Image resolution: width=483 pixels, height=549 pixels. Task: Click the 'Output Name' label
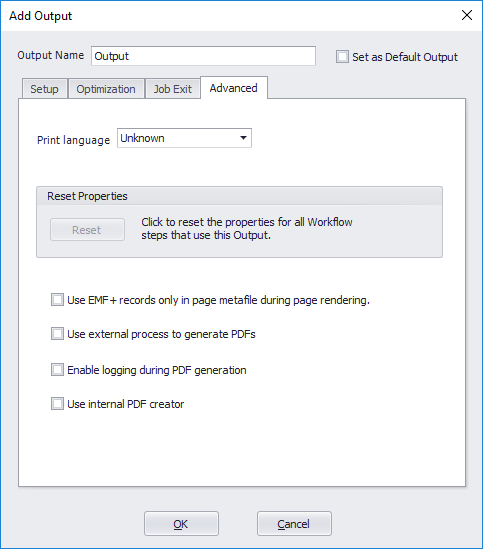tap(51, 55)
